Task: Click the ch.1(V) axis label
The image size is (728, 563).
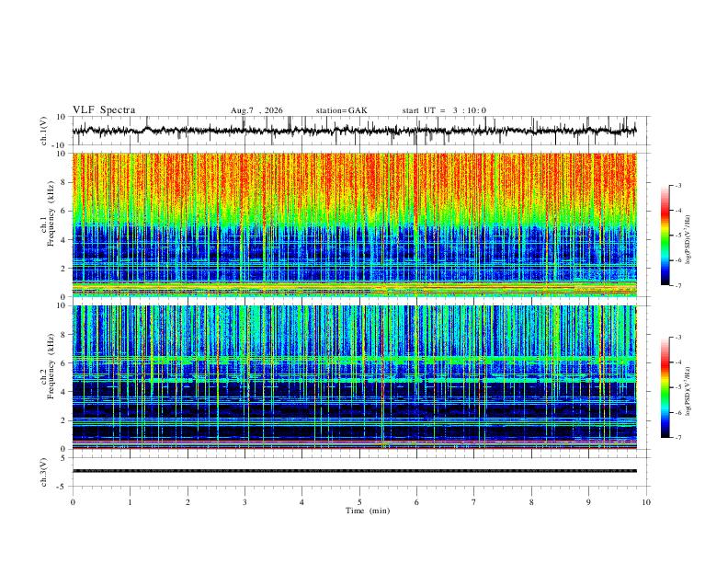Action: [x=44, y=131]
